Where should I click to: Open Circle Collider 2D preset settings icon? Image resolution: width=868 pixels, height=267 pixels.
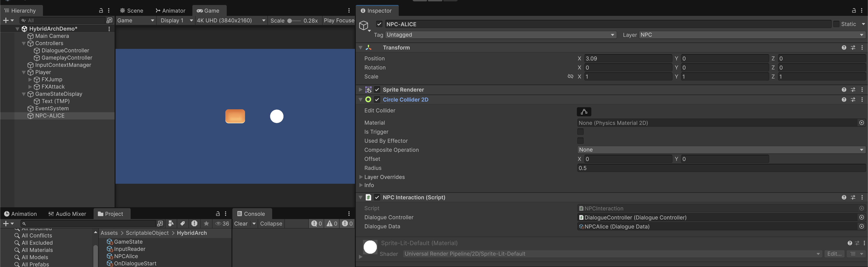[x=853, y=100]
